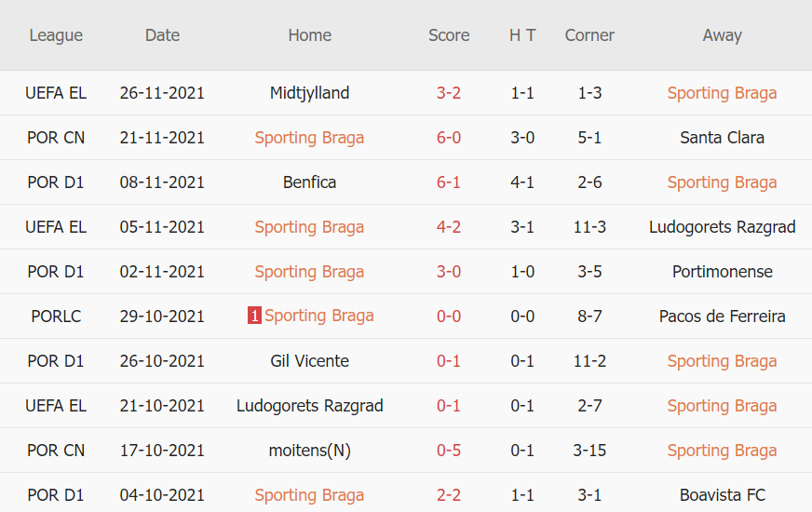Click on Pacos de Ferreira
The height and width of the screenshot is (512, 812).
[x=722, y=317]
